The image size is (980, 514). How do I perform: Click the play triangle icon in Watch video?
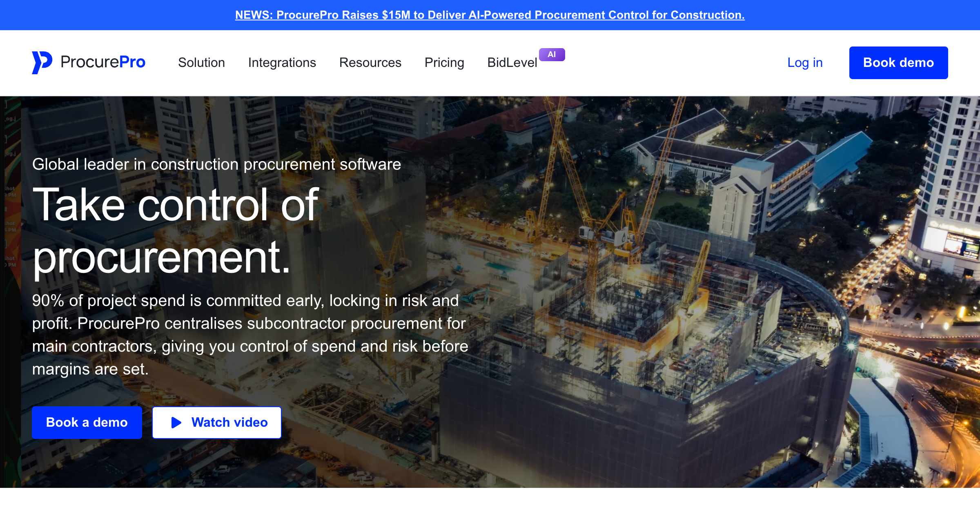coord(176,422)
